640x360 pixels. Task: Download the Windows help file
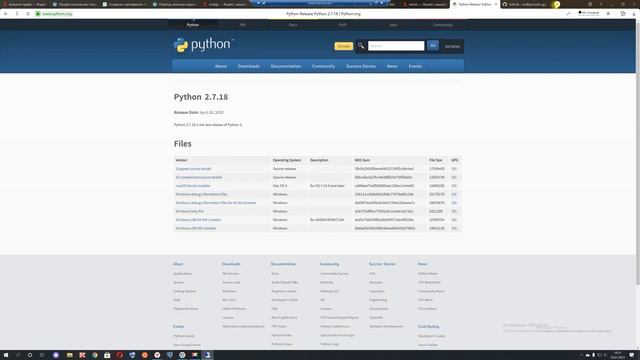(189, 211)
